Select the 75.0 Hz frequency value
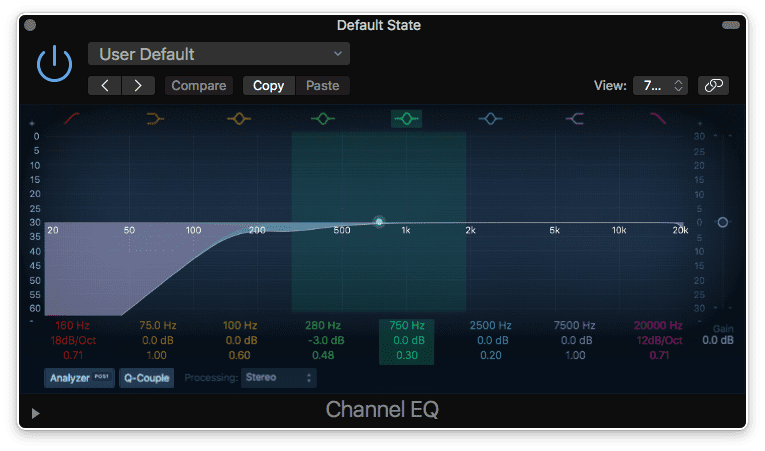765x451 pixels. pyautogui.click(x=158, y=325)
